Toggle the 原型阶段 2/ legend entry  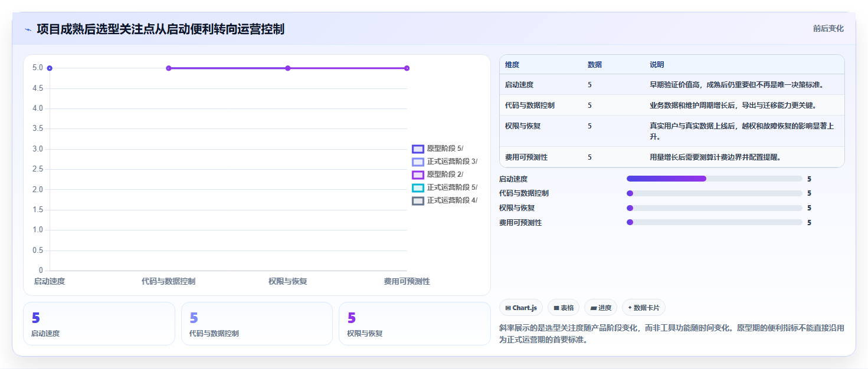point(437,174)
